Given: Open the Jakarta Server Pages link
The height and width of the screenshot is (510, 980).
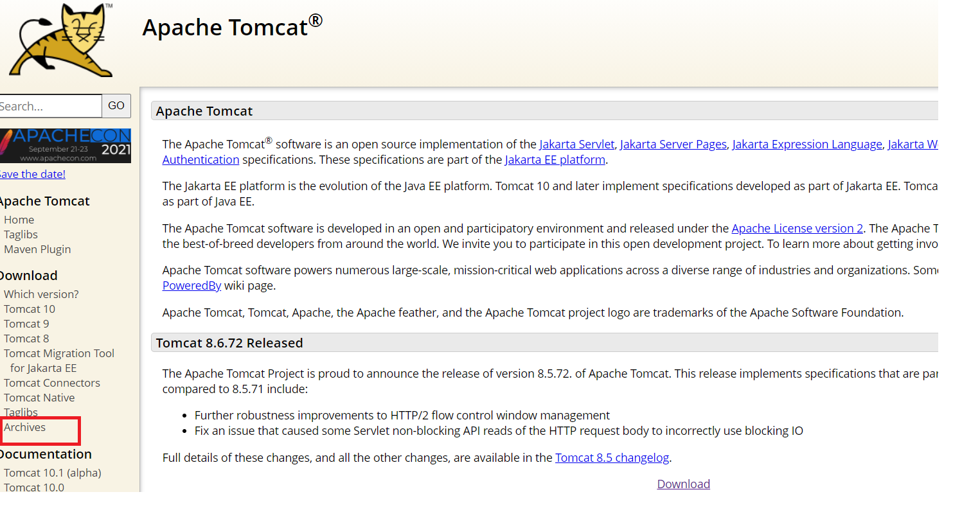Looking at the screenshot, I should point(673,144).
